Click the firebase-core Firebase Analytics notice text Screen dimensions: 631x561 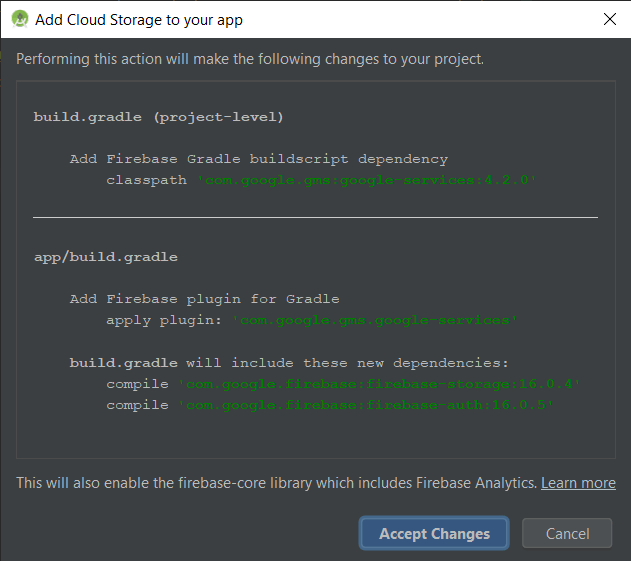click(276, 483)
